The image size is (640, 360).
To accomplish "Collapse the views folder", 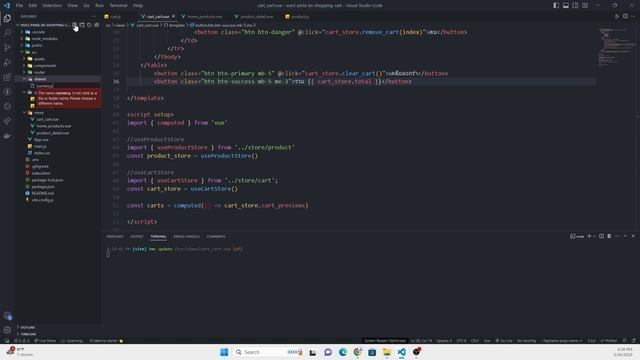I will click(39, 113).
